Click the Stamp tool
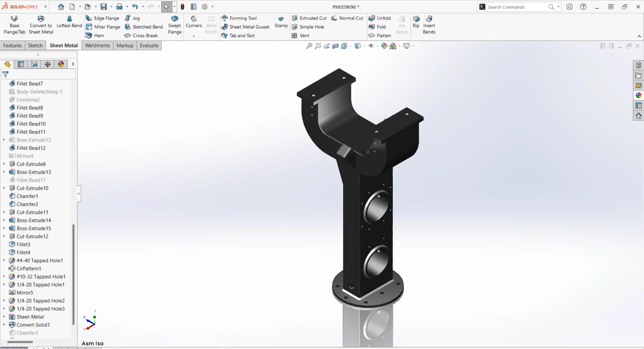This screenshot has width=644, height=349. 281,22
